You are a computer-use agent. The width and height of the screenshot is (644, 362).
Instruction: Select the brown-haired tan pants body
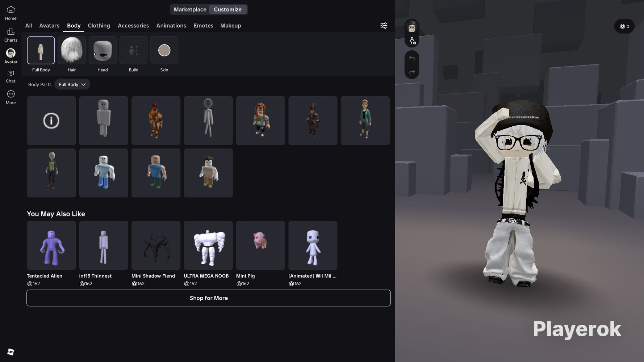coord(208,173)
